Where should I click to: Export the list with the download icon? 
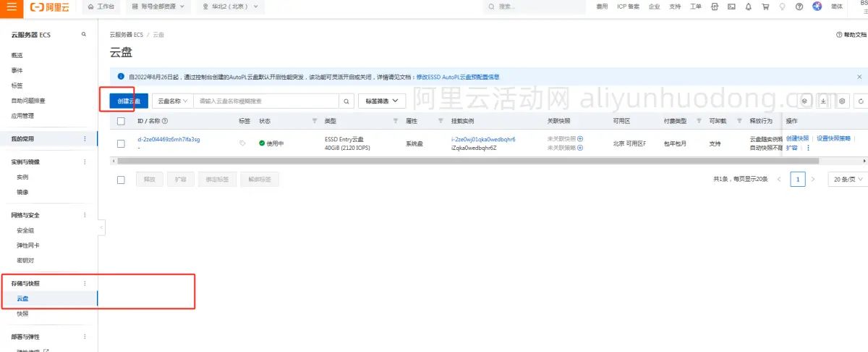coord(823,101)
